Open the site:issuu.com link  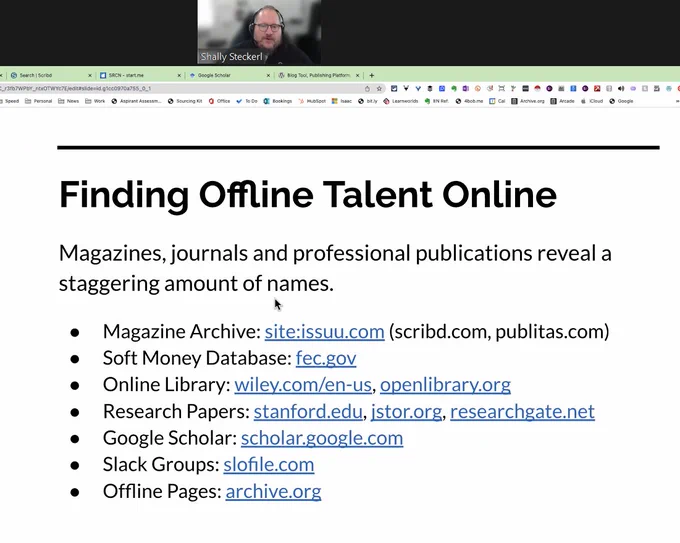(x=324, y=332)
